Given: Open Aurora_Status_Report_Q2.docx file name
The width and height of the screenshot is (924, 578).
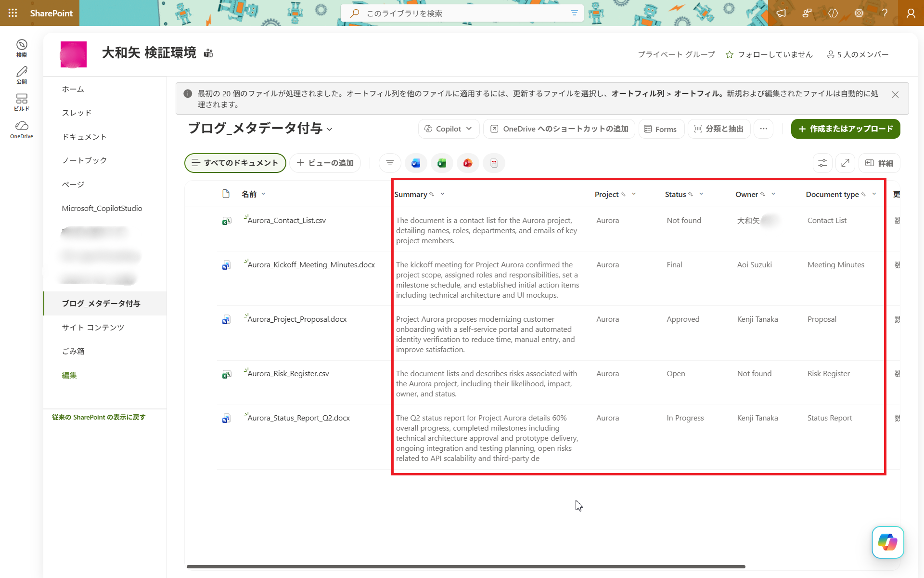Looking at the screenshot, I should coord(298,418).
